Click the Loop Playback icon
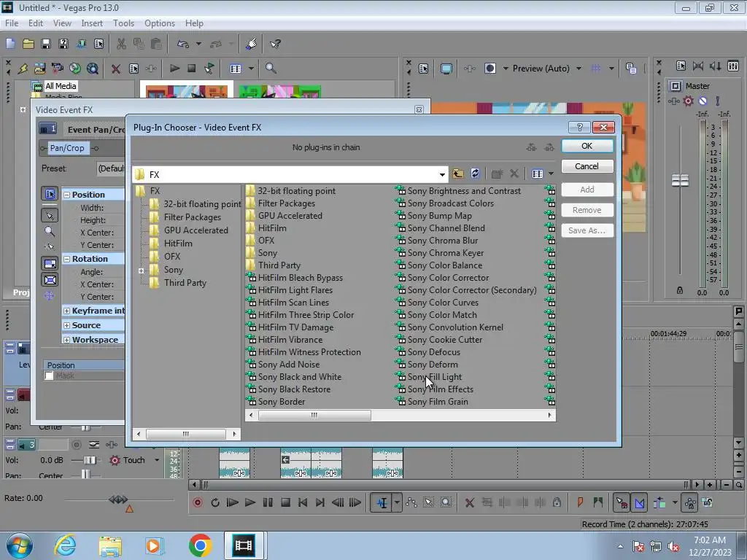This screenshot has height=560, width=747. [x=215, y=502]
